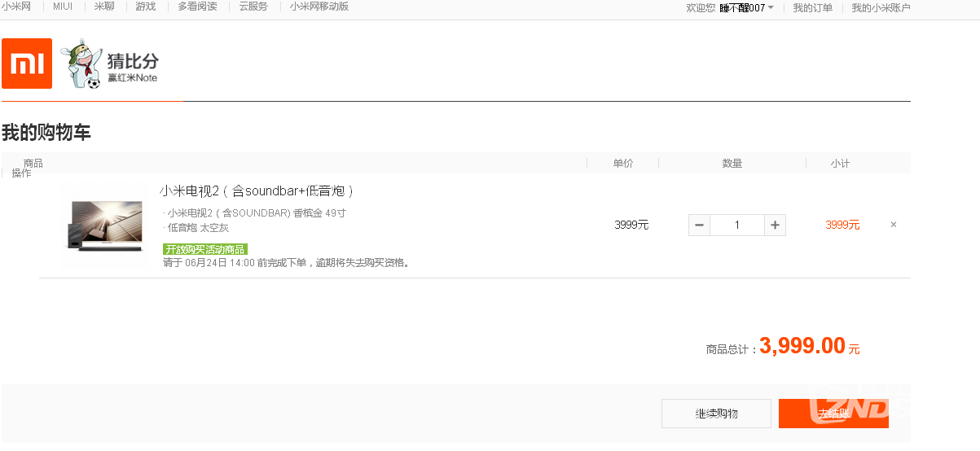This screenshot has width=980, height=451.
Task: Click the green 开放购买活动商品 tag
Action: (205, 249)
